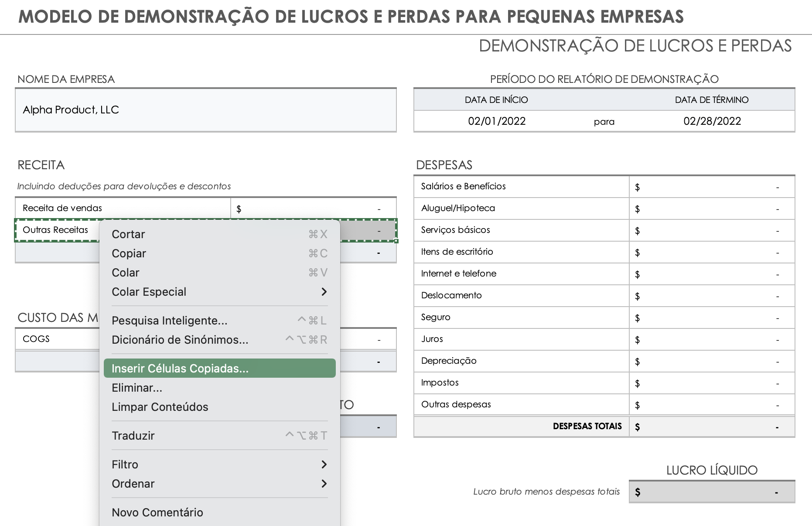Screen dimensions: 812x526
Task: Select the Salários e Benefícios value cell
Action: click(x=712, y=186)
